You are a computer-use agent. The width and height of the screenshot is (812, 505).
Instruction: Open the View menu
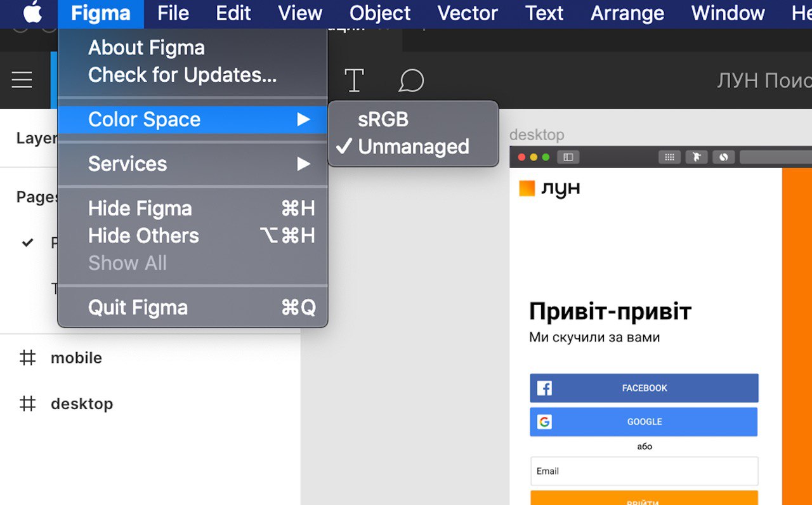point(300,13)
